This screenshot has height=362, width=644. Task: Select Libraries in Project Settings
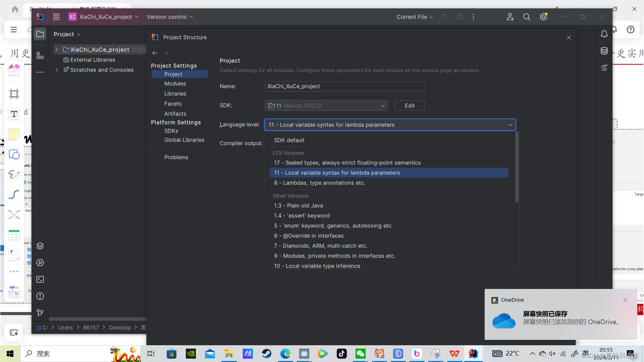point(175,94)
